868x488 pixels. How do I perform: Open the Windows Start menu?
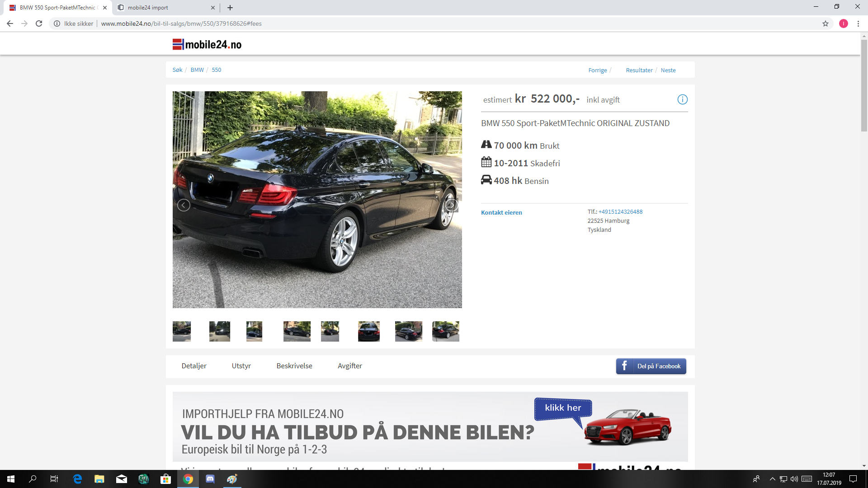11,479
